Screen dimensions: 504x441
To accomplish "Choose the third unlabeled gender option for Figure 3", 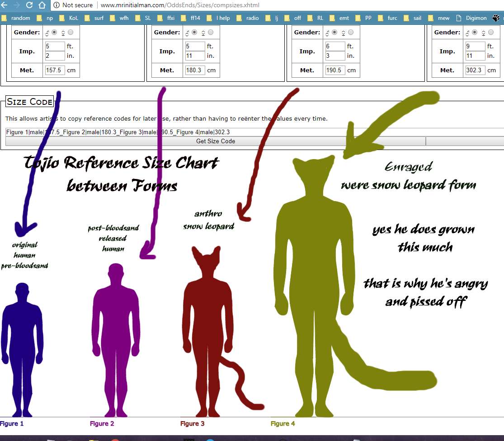I will tap(351, 32).
